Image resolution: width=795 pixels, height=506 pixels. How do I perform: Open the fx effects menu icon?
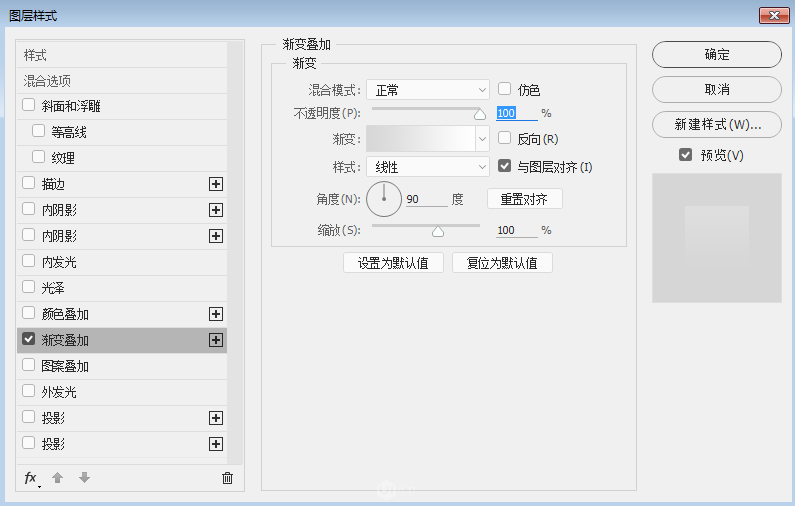coord(31,478)
